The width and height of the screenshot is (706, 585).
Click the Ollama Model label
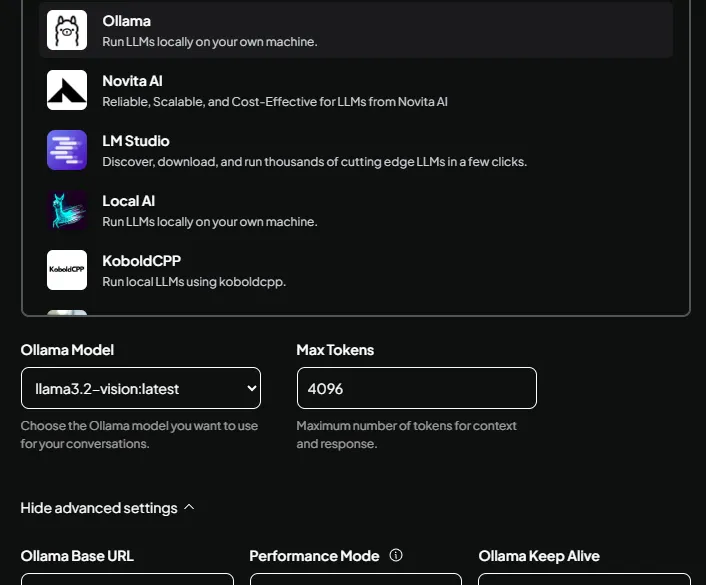[x=68, y=350]
